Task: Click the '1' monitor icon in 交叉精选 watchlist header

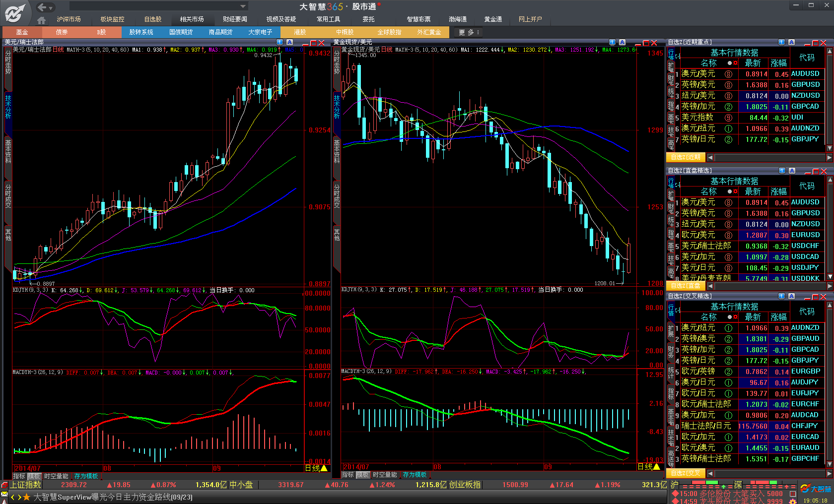Action: pyautogui.click(x=781, y=296)
